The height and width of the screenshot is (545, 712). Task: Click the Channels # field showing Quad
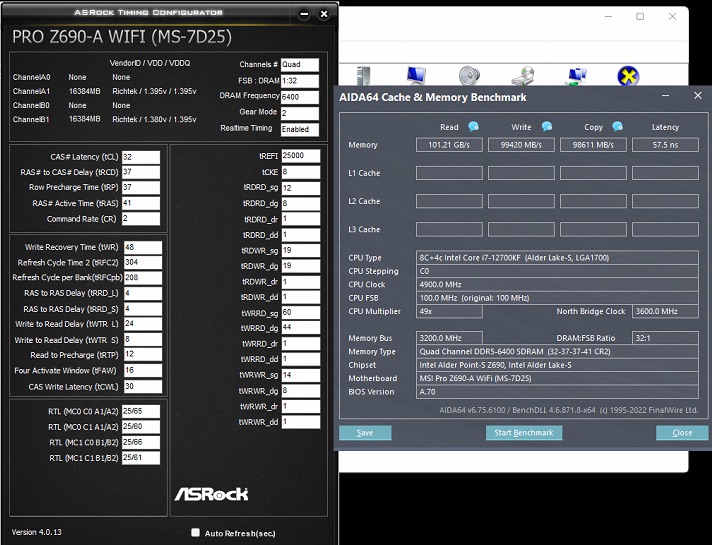(300, 65)
